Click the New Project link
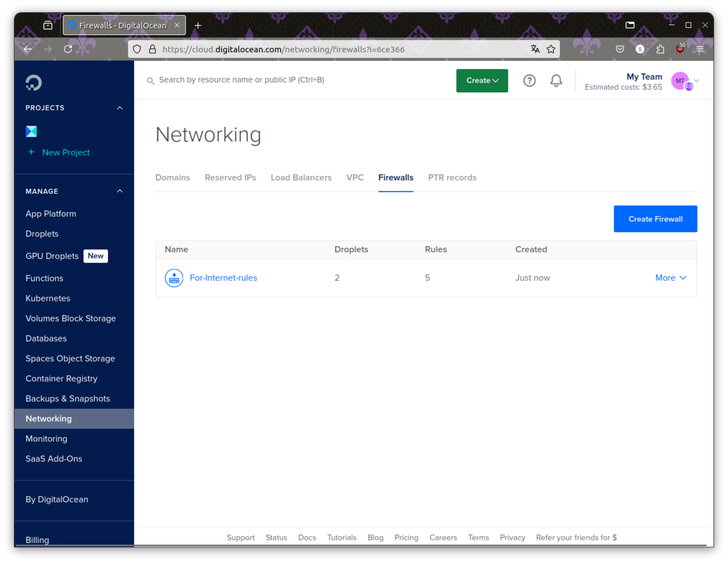728x563 pixels. [66, 152]
